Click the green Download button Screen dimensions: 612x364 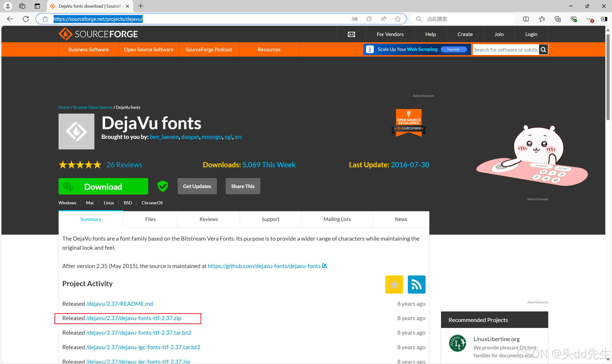point(103,186)
